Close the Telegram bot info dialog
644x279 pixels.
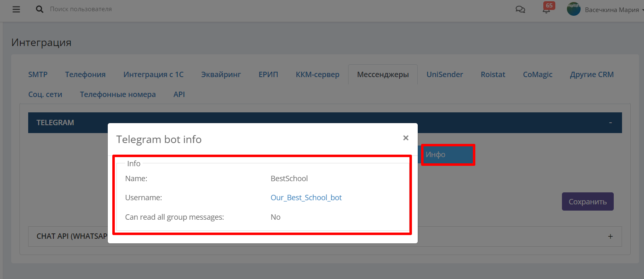(406, 138)
